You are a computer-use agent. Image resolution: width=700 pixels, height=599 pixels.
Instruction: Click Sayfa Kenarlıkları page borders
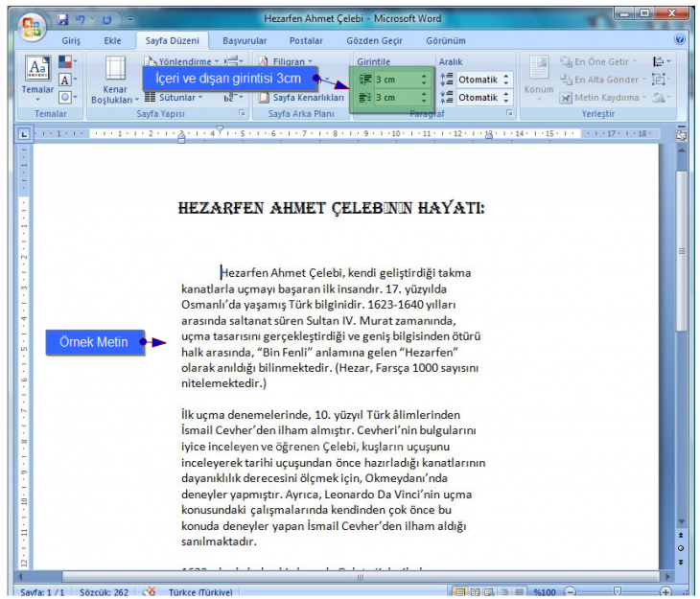[x=302, y=98]
